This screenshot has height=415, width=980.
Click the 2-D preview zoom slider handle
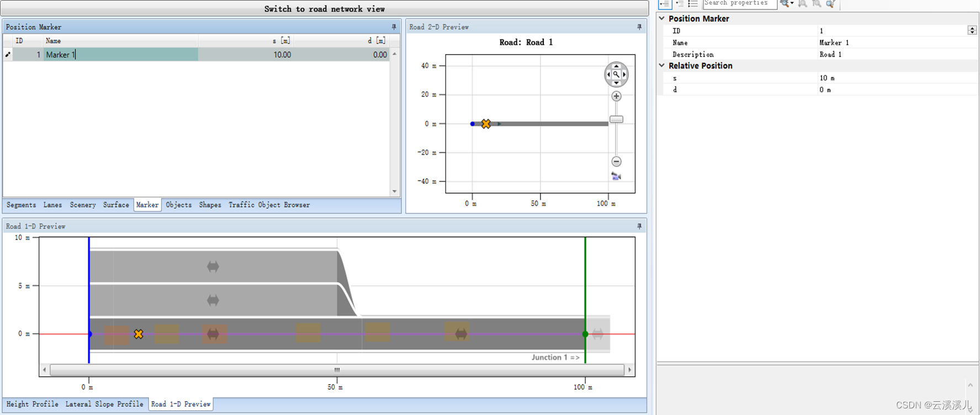[x=616, y=119]
